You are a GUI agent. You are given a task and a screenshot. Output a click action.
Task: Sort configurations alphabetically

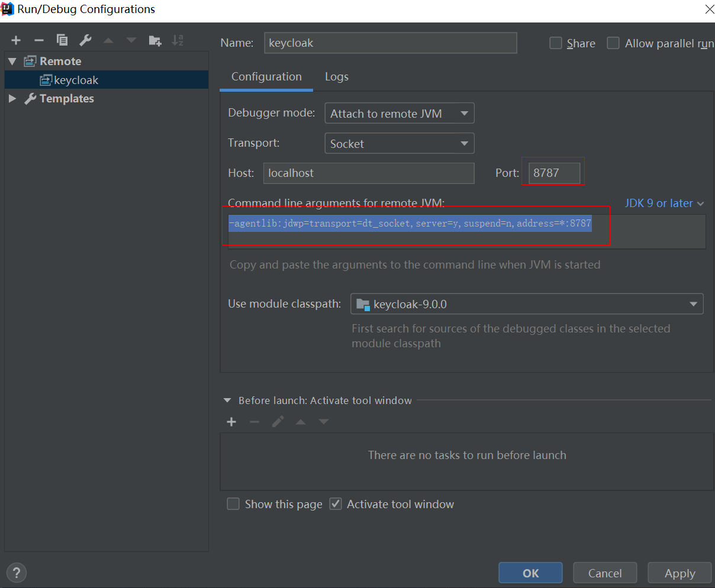pos(178,40)
